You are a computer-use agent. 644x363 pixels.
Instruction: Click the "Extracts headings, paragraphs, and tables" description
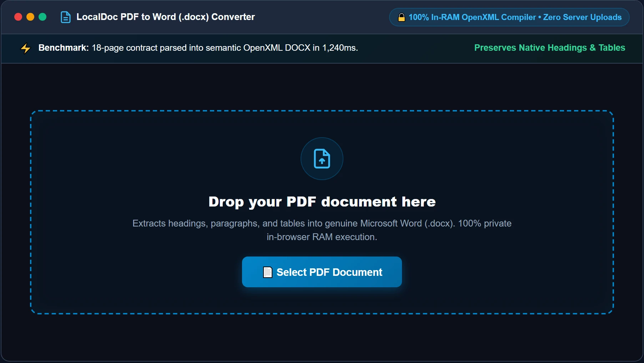click(322, 230)
